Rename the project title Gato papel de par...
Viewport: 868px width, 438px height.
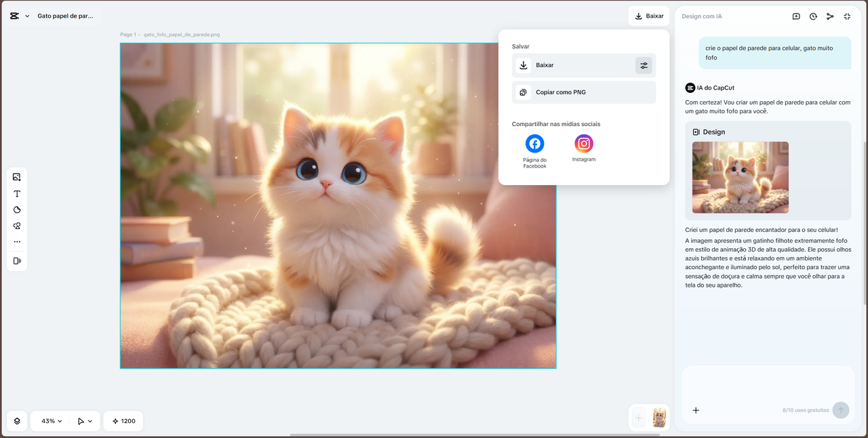point(65,16)
